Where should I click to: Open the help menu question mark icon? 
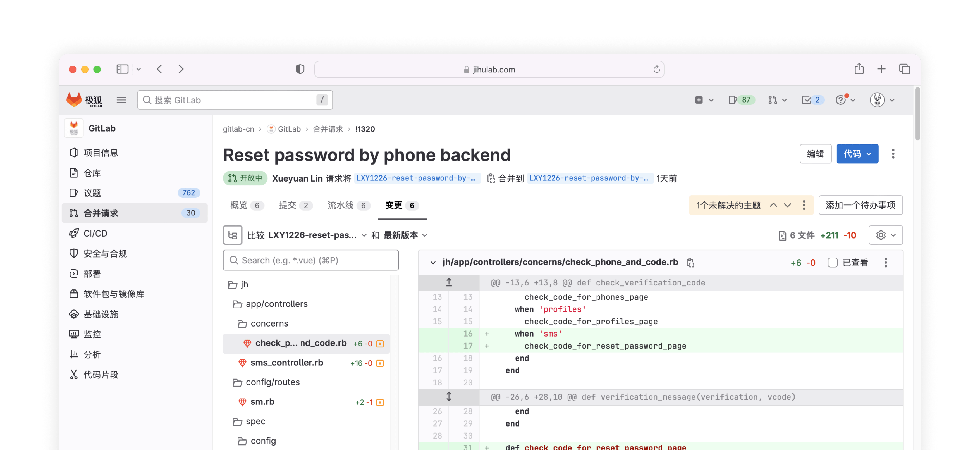845,100
